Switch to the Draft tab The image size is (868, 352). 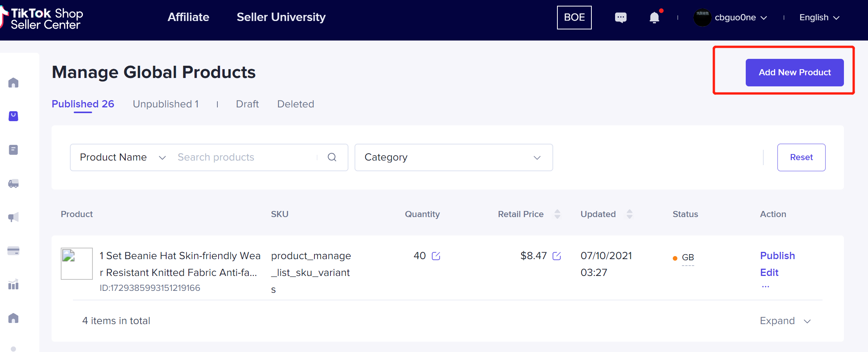(x=247, y=104)
